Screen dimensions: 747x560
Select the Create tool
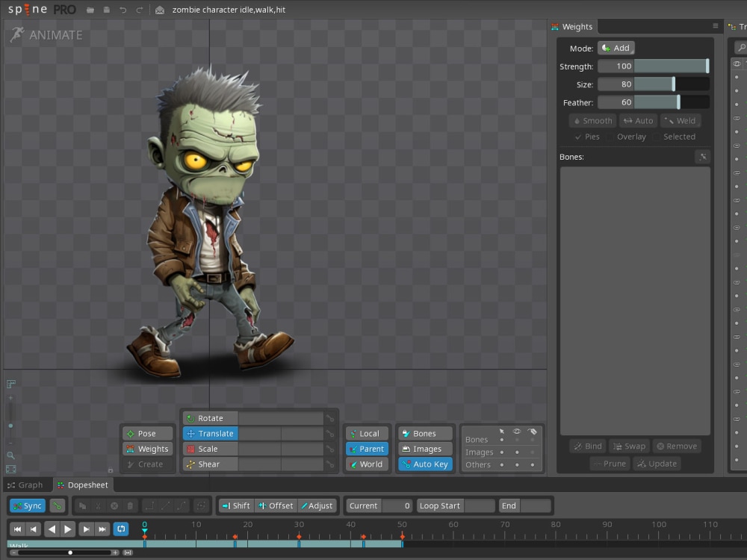click(147, 464)
